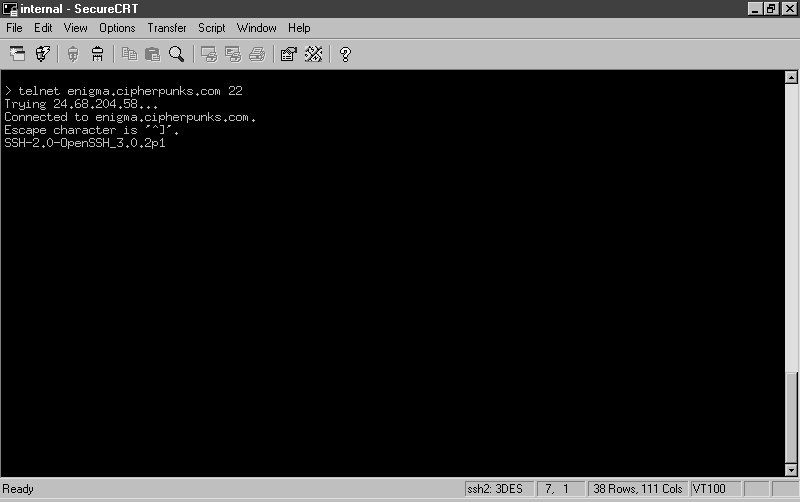Click the '38 Rows, 111 Cols' status field
800x502 pixels.
(x=638, y=489)
